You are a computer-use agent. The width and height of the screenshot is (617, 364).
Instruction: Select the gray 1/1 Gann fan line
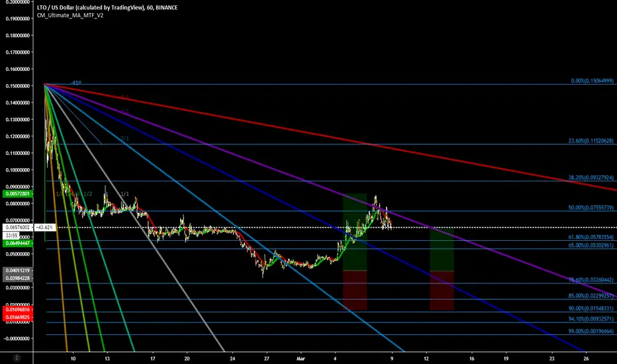click(x=134, y=216)
